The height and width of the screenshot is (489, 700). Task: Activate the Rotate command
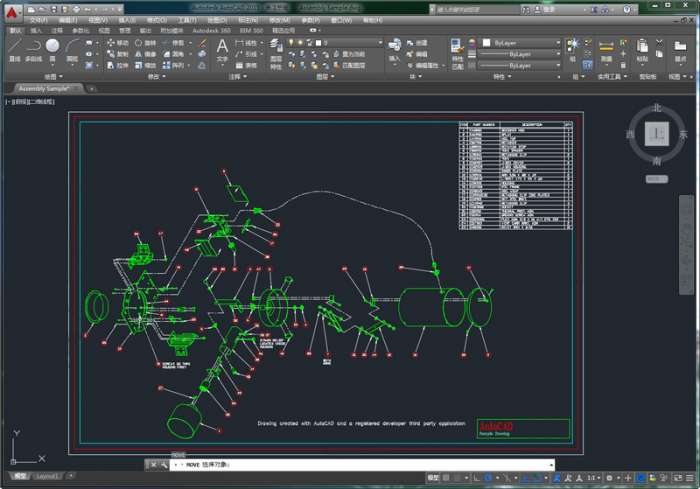click(146, 43)
